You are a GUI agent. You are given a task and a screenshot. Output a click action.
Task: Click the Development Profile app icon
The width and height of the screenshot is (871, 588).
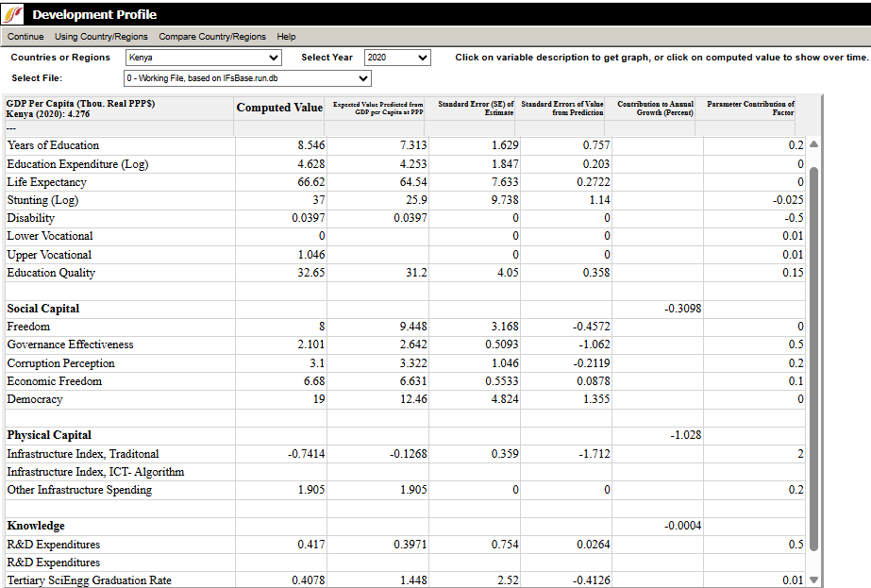[15, 14]
